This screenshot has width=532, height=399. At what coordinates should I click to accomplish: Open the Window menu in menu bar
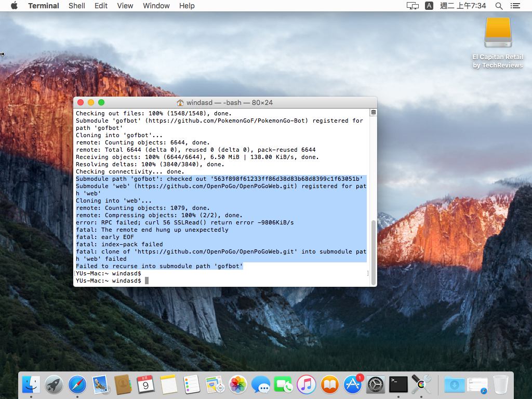[x=156, y=6]
